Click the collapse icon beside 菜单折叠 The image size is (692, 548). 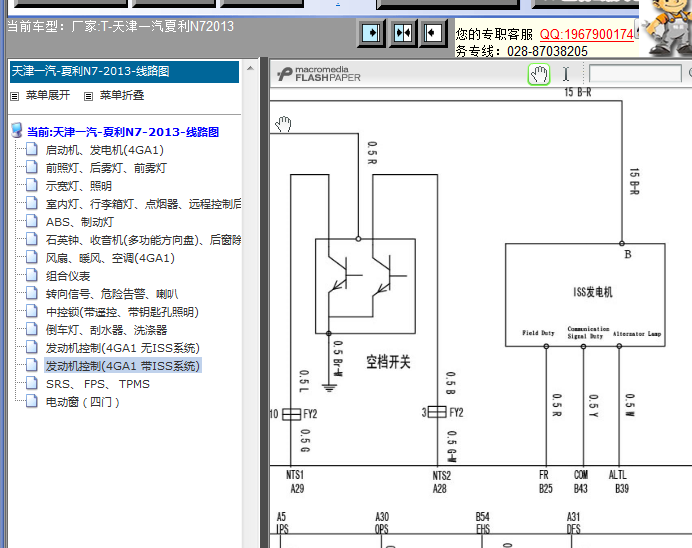(x=88, y=96)
